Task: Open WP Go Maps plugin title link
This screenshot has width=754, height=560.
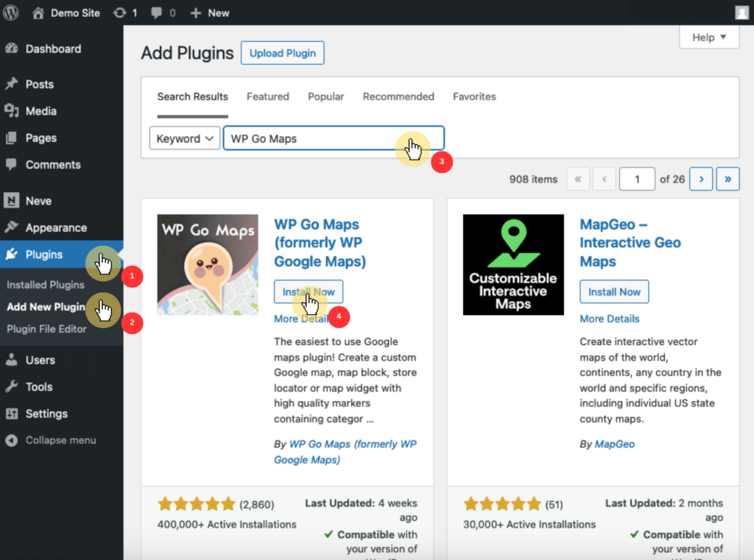Action: click(320, 243)
